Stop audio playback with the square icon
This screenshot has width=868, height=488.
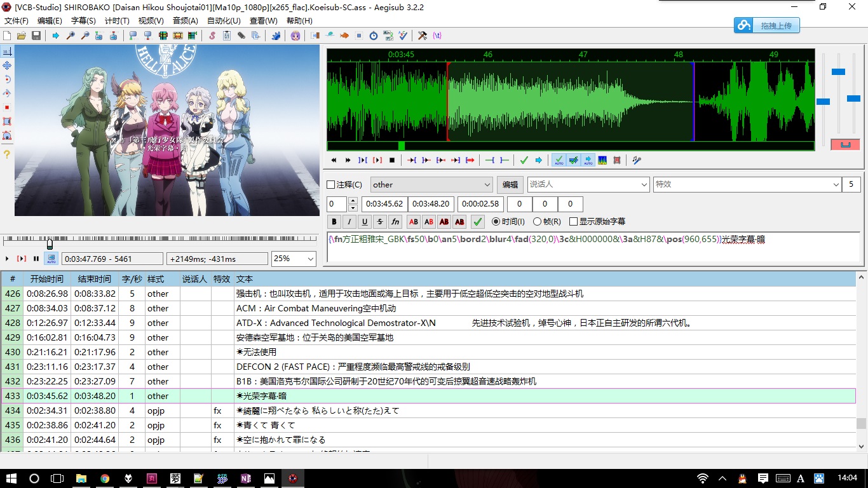(x=392, y=160)
